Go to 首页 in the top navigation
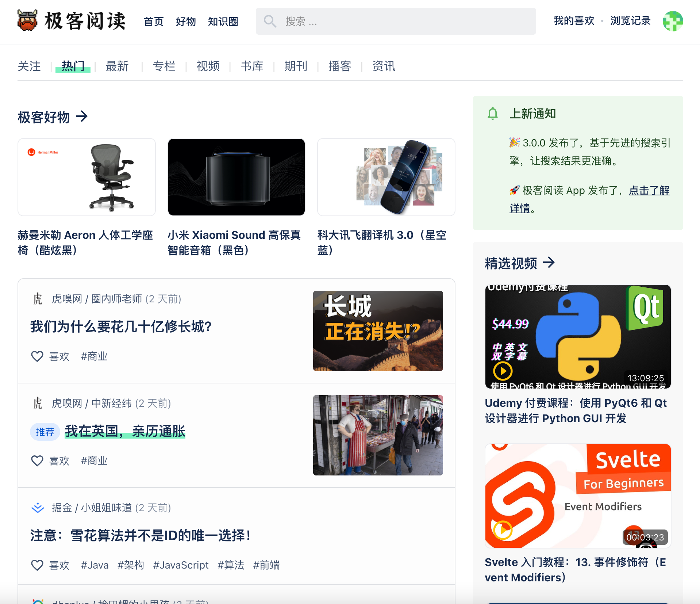This screenshot has height=604, width=700. 154,22
